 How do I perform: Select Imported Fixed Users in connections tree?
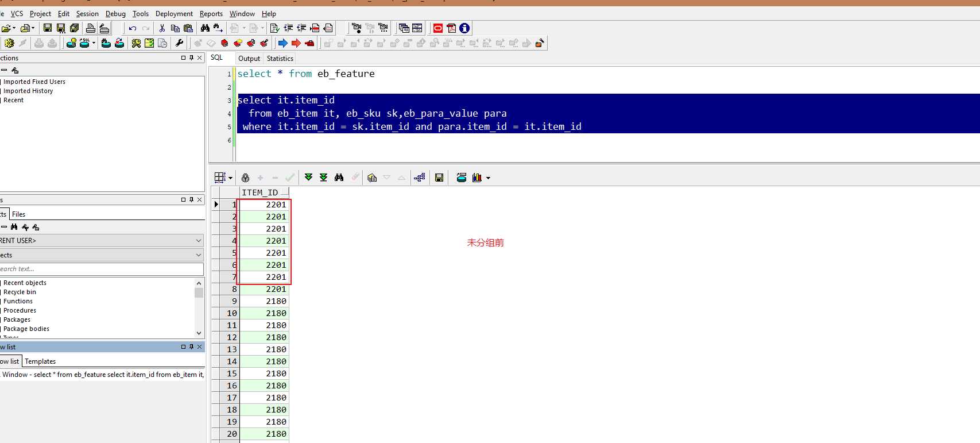[x=34, y=82]
